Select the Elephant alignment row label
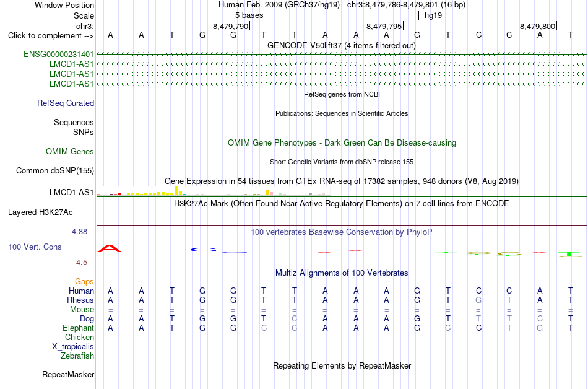588x389 pixels. (x=79, y=328)
